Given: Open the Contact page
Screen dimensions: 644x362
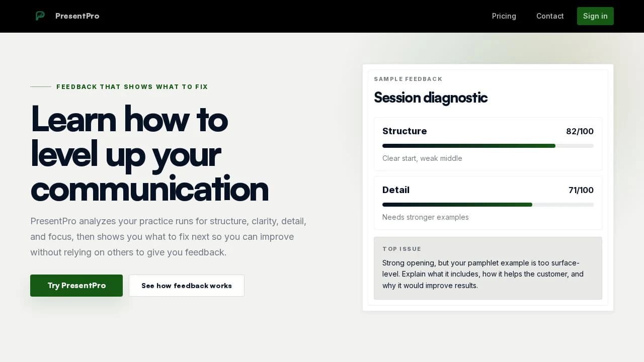Looking at the screenshot, I should coord(550,16).
